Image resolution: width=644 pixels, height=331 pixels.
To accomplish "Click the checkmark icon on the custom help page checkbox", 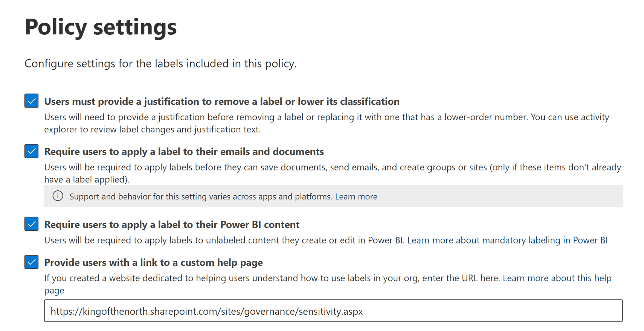I will click(x=31, y=262).
